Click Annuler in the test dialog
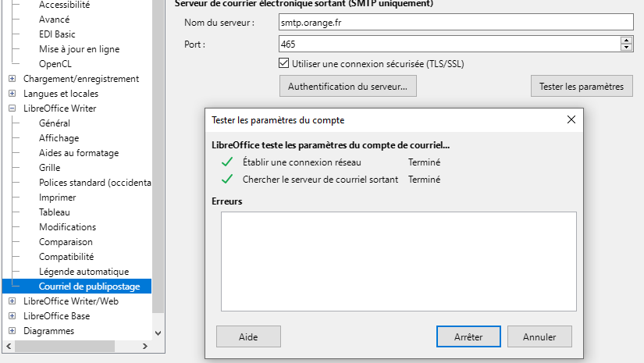The image size is (644, 363). tap(539, 336)
